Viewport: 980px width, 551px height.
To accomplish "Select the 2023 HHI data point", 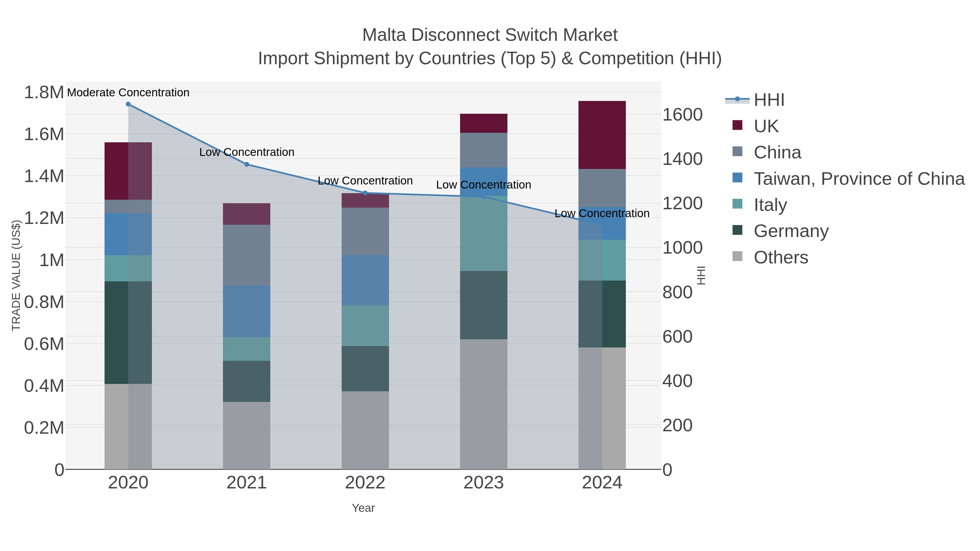I will click(483, 197).
